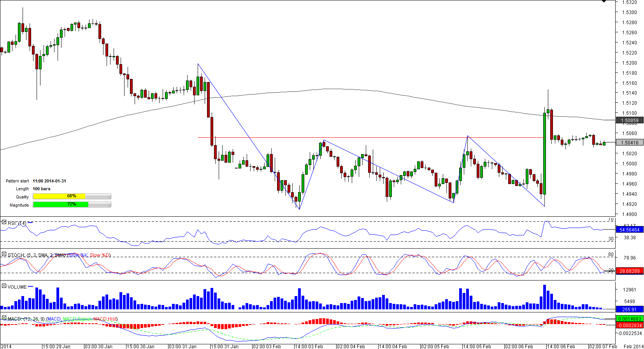
Task: Click the volume scale value 5498
Action: [x=630, y=302]
